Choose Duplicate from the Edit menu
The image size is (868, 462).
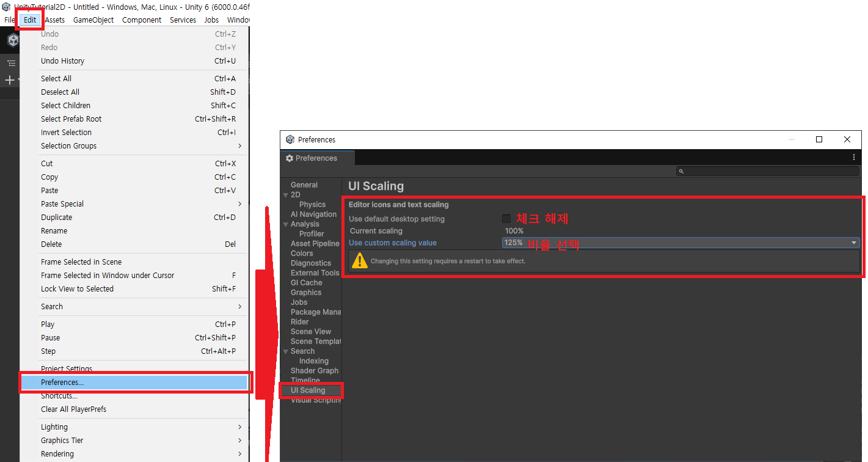tap(134, 218)
